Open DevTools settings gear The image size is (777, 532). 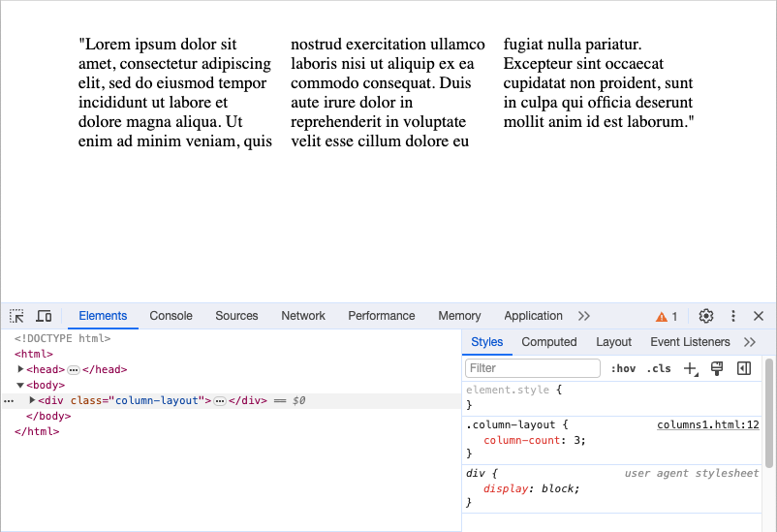pyautogui.click(x=706, y=316)
